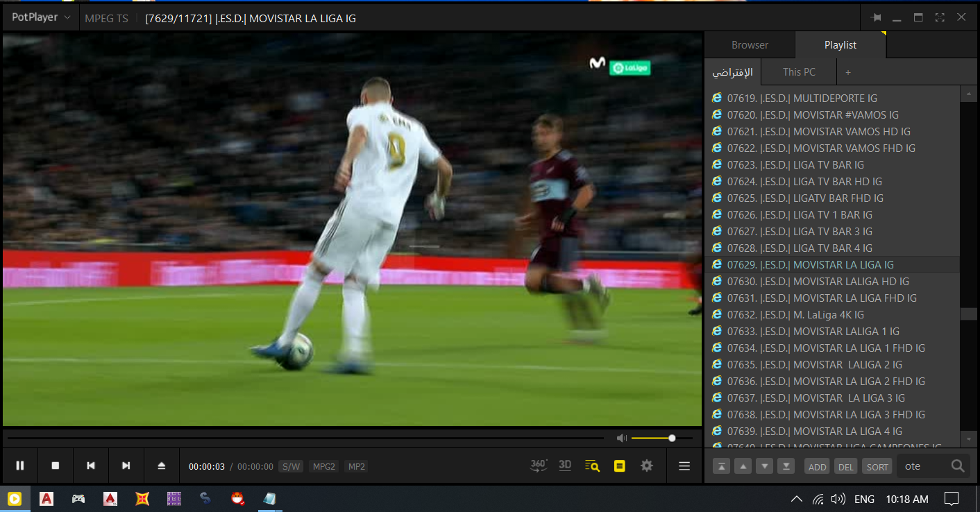Skip to the previous playlist item

tap(91, 466)
